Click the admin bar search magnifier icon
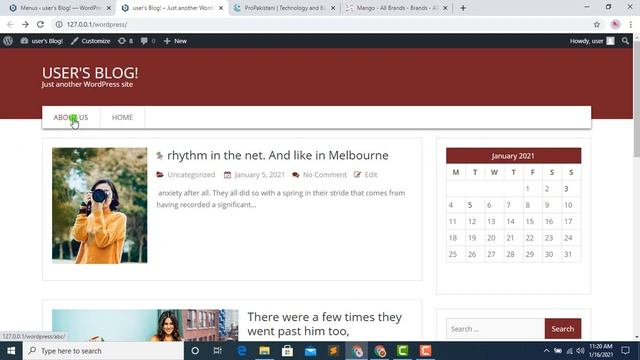This screenshot has height=360, width=640. [625, 41]
